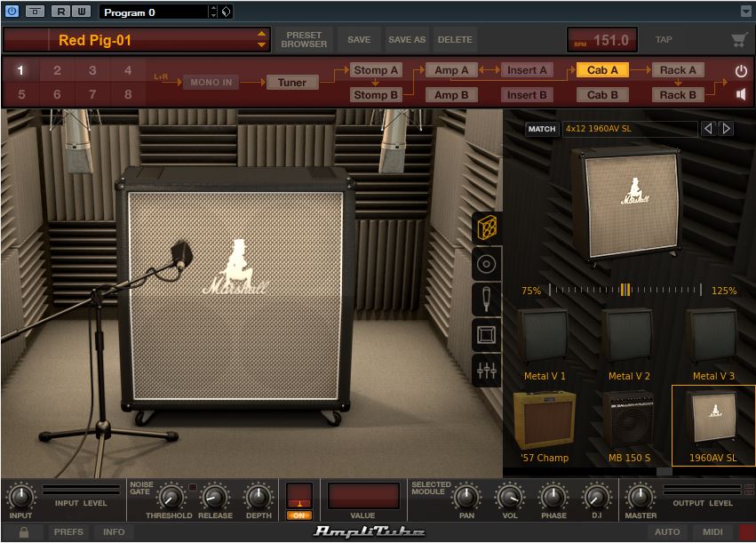Open the cabinet Mixer icon
Viewport: 756px width, 543px height.
click(x=487, y=371)
